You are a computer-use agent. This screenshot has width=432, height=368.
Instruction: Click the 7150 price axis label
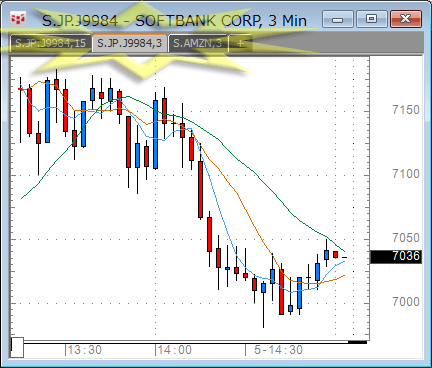click(406, 110)
